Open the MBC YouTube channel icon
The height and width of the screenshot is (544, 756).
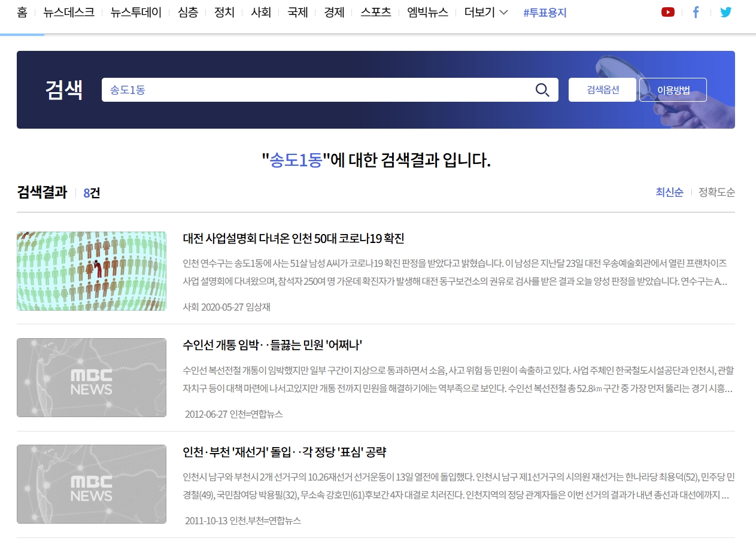pos(668,12)
